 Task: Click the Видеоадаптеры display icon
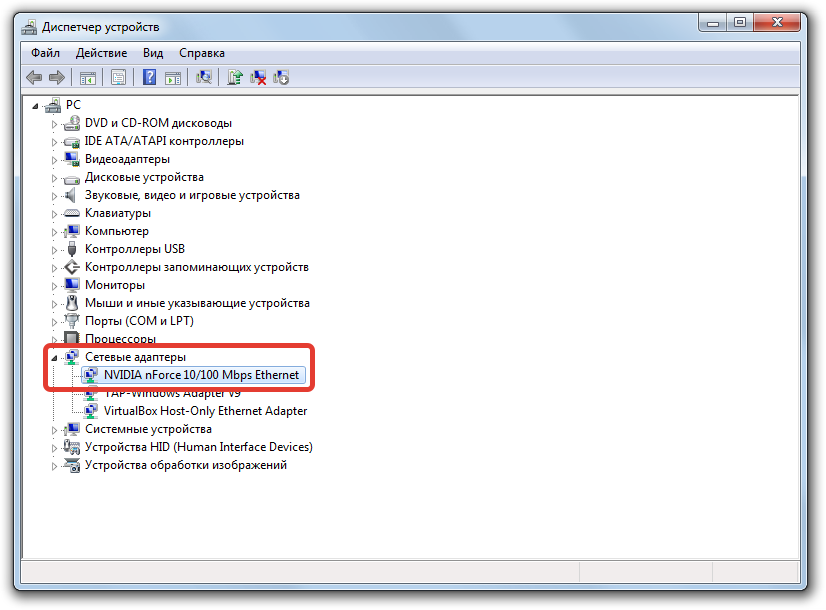(72, 159)
